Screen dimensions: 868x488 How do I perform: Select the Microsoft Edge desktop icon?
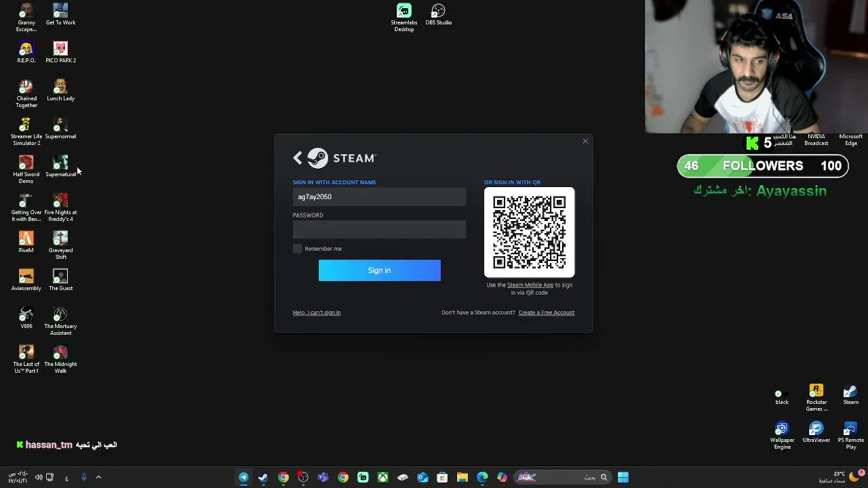click(x=850, y=140)
